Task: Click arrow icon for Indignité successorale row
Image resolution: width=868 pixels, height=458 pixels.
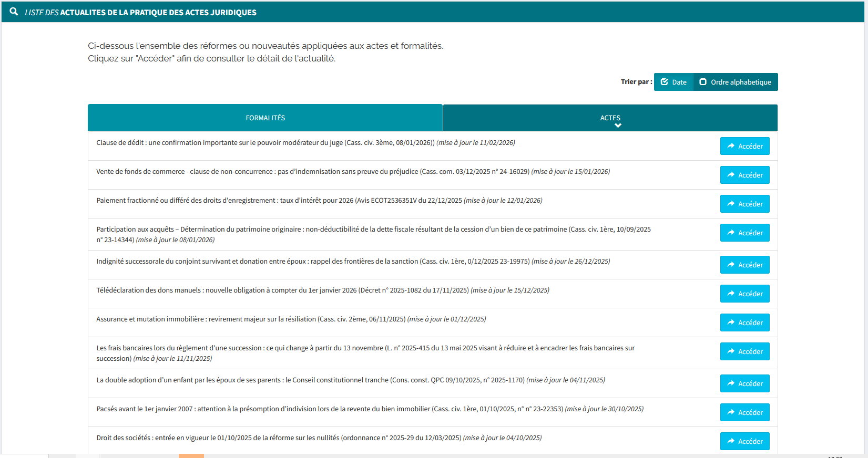Action: (731, 265)
